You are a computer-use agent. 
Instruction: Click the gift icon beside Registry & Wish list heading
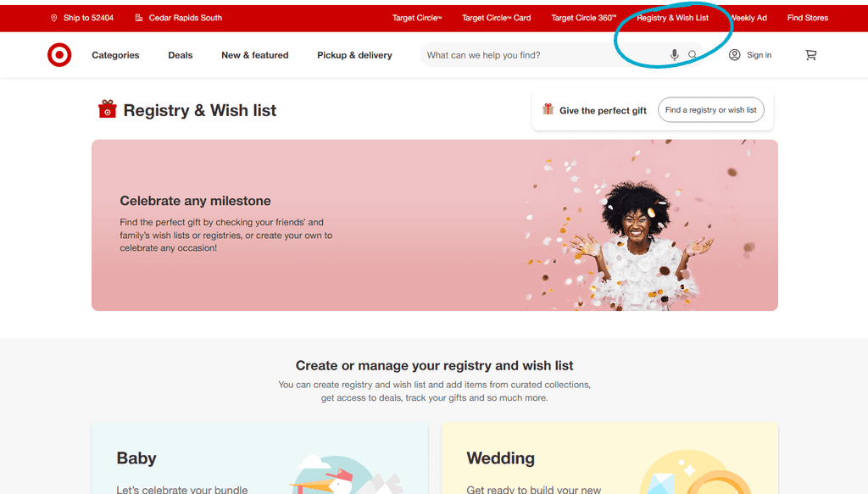point(107,109)
